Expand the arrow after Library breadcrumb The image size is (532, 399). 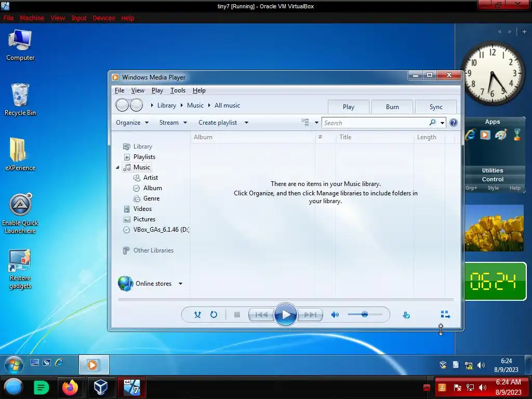point(181,105)
